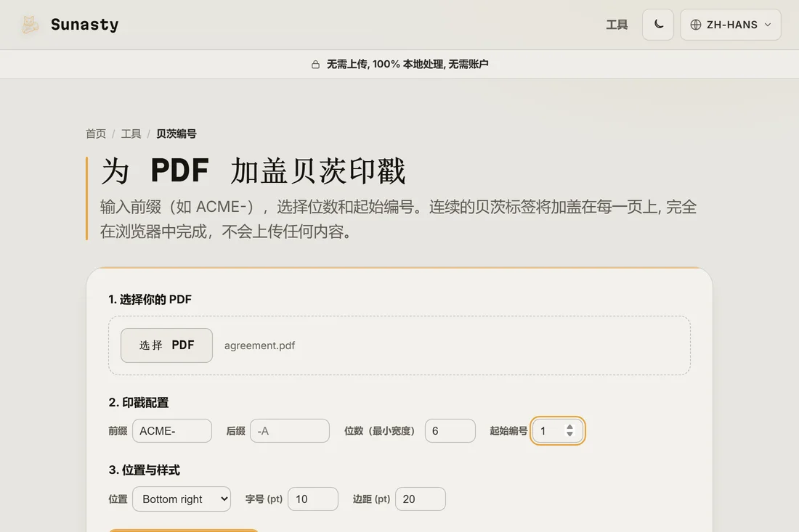799x532 pixels.
Task: Click the 后缀 suffix input field
Action: 290,430
